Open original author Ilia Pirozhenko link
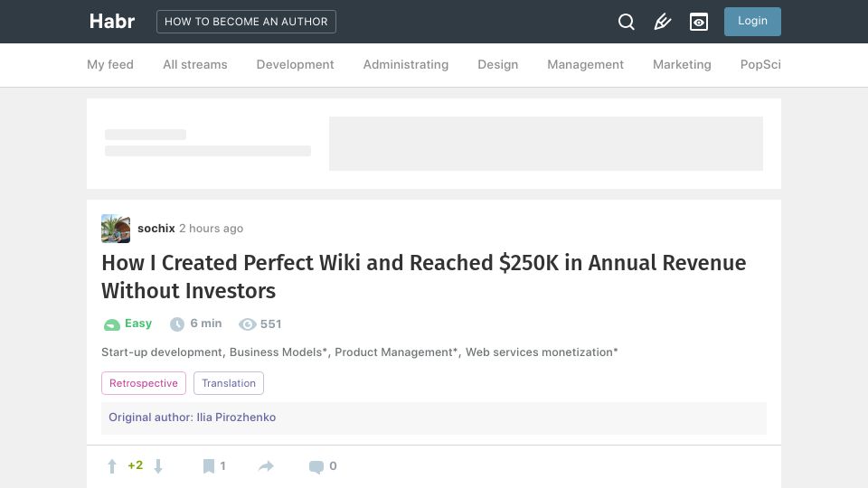This screenshot has height=488, width=868. pos(236,418)
